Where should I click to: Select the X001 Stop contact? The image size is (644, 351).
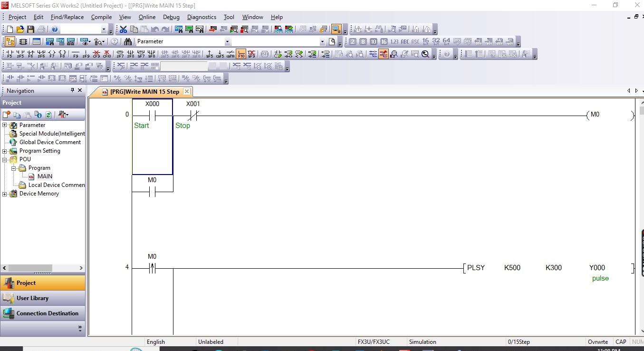[x=193, y=115]
